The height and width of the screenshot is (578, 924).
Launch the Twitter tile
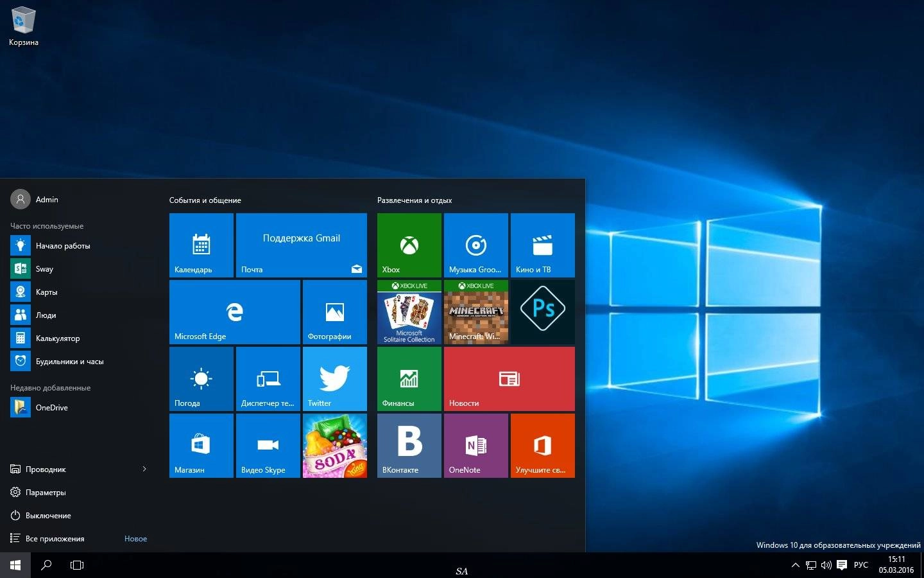click(335, 379)
